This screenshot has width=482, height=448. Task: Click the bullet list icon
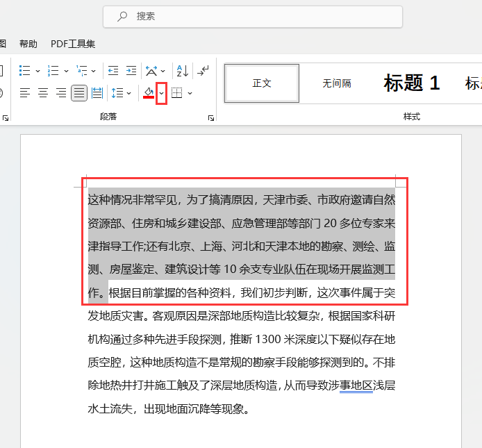click(x=24, y=71)
